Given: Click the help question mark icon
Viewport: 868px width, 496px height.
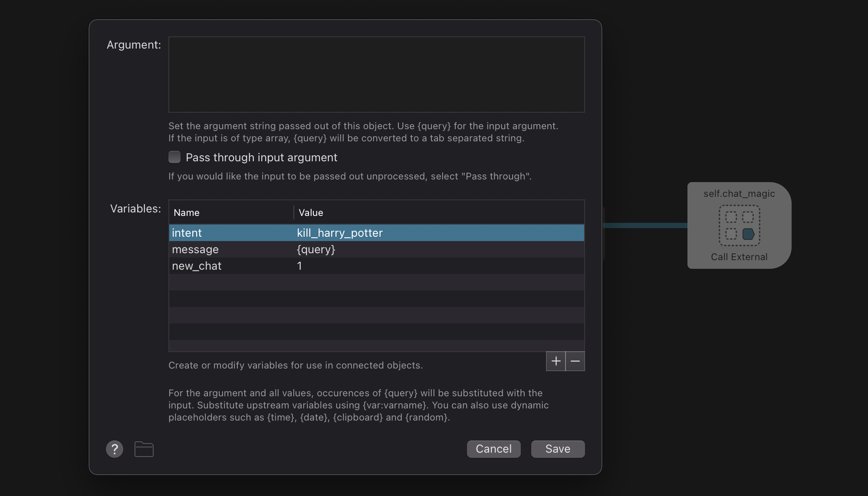Looking at the screenshot, I should (x=115, y=449).
